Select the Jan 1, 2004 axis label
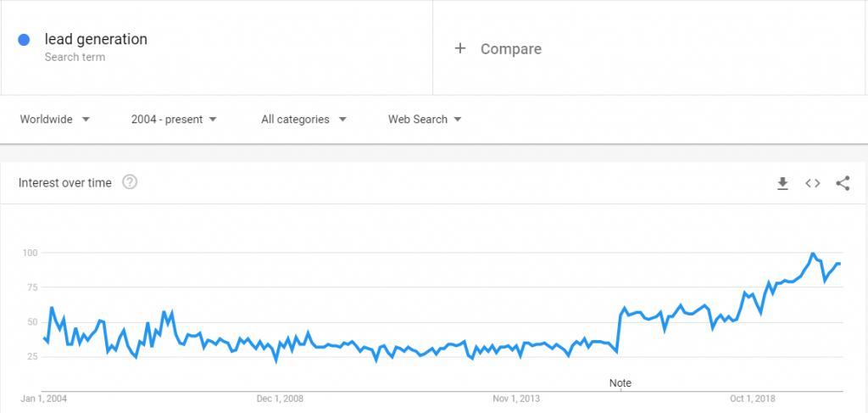 44,399
